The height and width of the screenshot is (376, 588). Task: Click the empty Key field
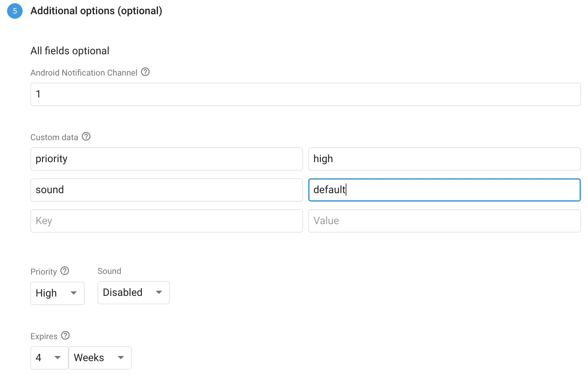[x=166, y=221]
